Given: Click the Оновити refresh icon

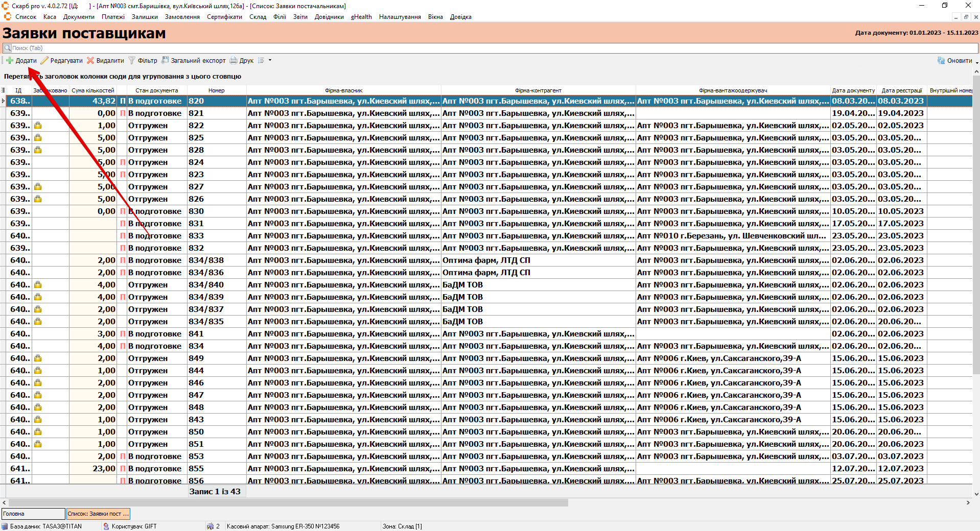Looking at the screenshot, I should (941, 60).
